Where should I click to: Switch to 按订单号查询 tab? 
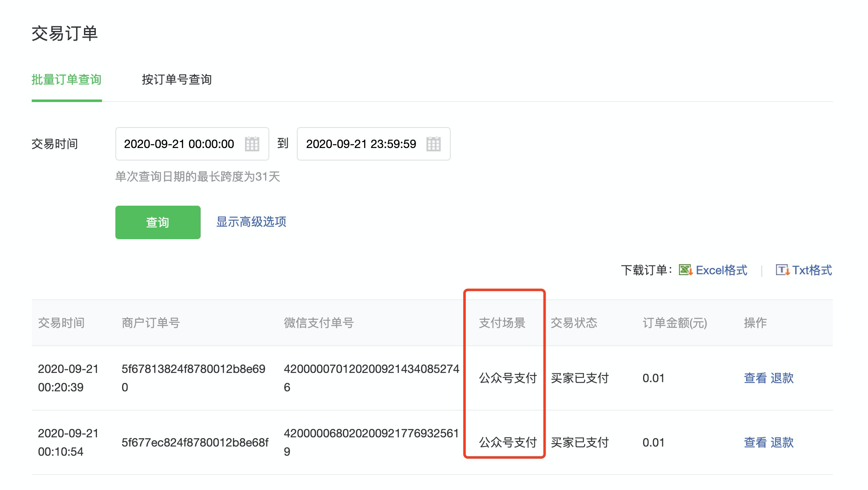[x=176, y=79]
